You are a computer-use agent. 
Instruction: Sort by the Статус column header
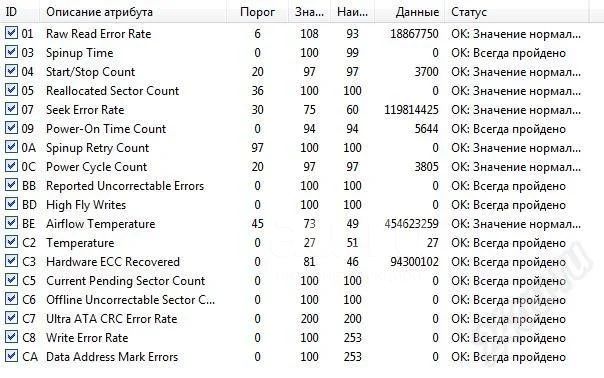pos(517,12)
